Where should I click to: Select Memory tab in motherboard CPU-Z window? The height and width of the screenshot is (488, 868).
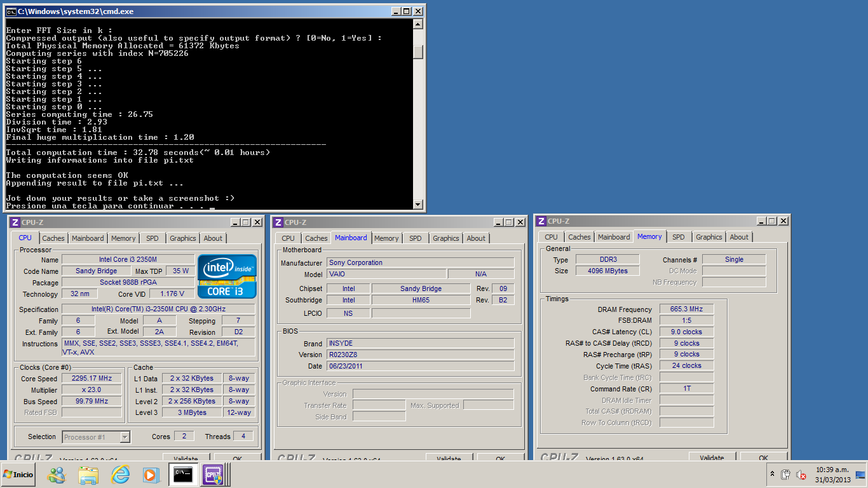pos(386,238)
